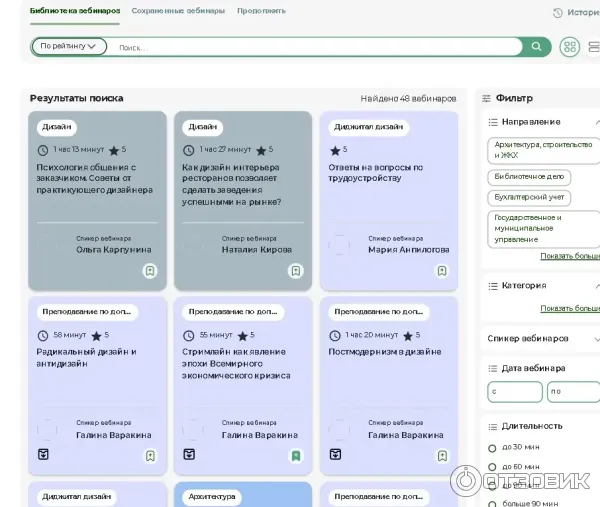Click the Найдено 48 вебинаров counter
Screen dimensions: 600x507
tap(408, 99)
